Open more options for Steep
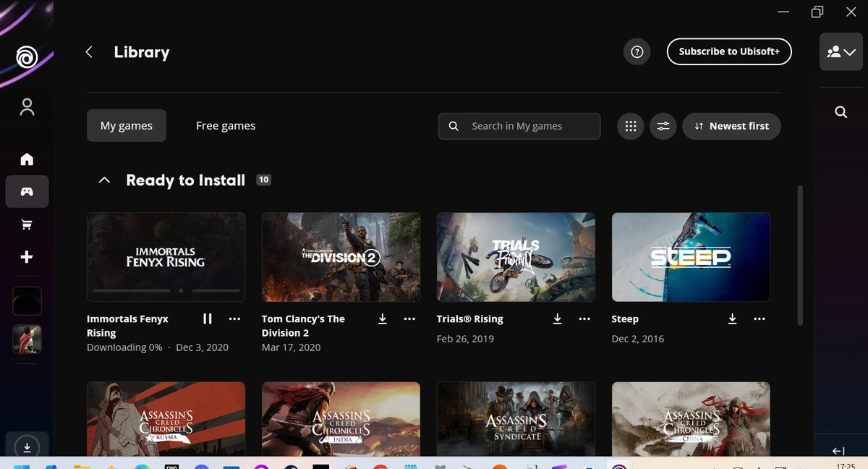The width and height of the screenshot is (868, 469). click(759, 318)
